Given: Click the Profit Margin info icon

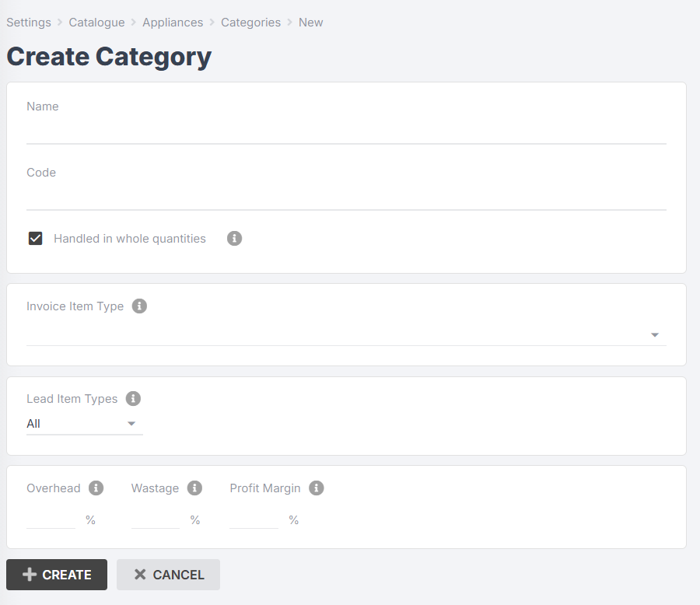Looking at the screenshot, I should click(x=316, y=488).
